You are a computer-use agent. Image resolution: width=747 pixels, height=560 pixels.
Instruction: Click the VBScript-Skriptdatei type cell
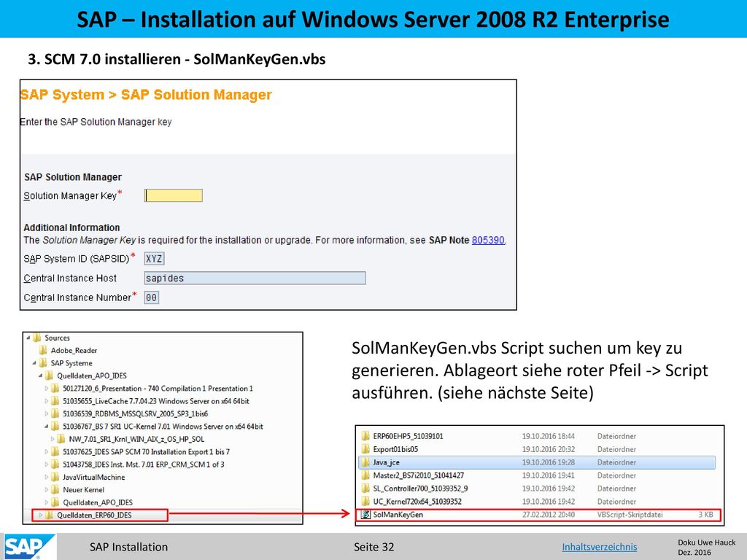pos(630,514)
